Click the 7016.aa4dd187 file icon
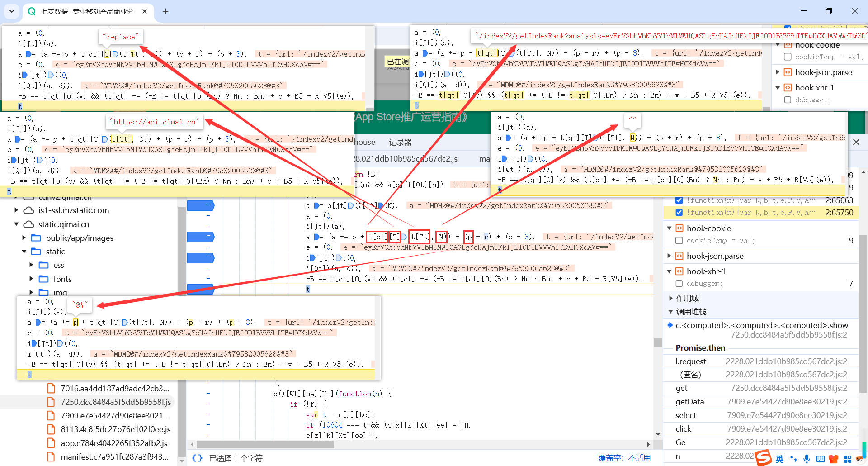Viewport: 868px width, 466px height. [x=51, y=388]
